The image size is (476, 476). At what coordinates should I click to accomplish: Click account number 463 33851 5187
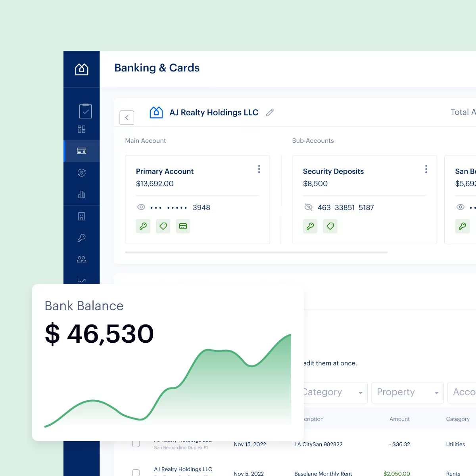346,207
